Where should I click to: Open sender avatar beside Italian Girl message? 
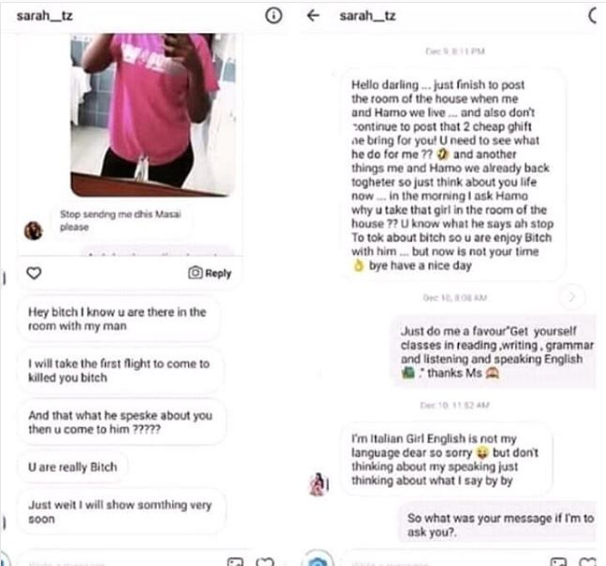click(x=318, y=484)
